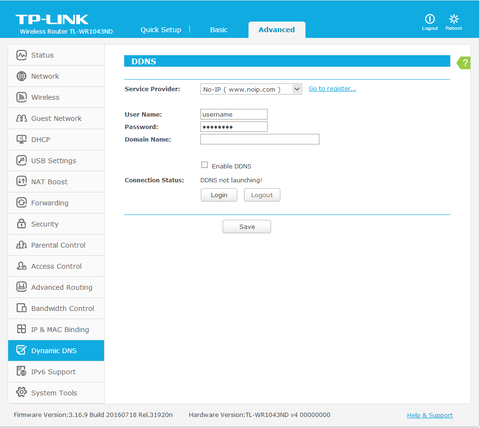
Task: Open the Parental Control menu label
Action: click(x=58, y=245)
